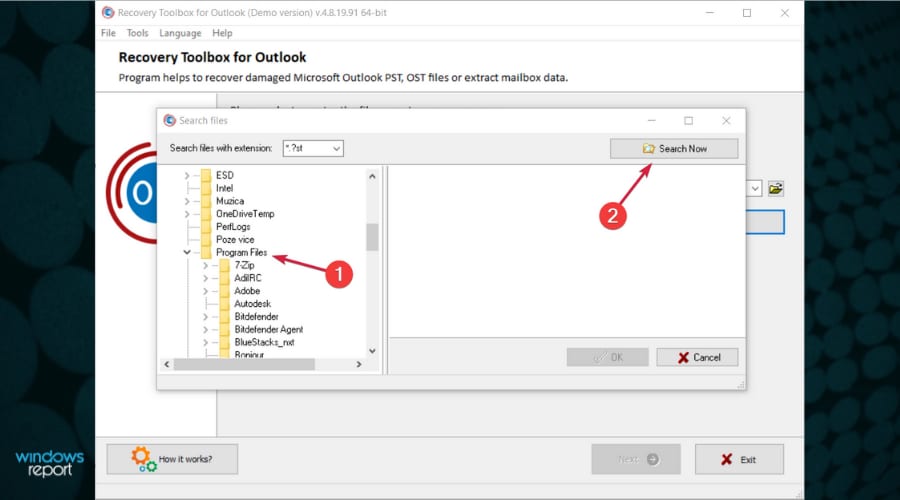Click the tree horizontal scrollbar thumb
The image size is (900, 500).
coord(244,364)
